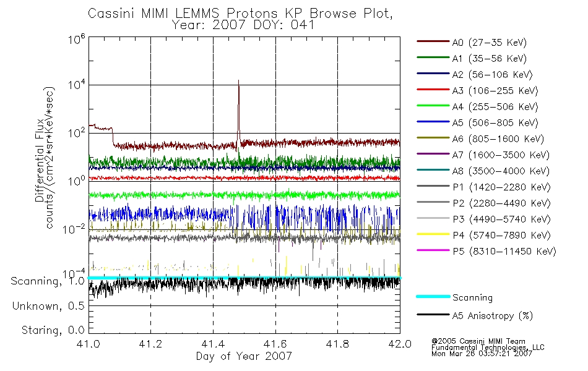Click the magenta P5 legend line
Viewport: 588px width, 371px height.
click(433, 250)
